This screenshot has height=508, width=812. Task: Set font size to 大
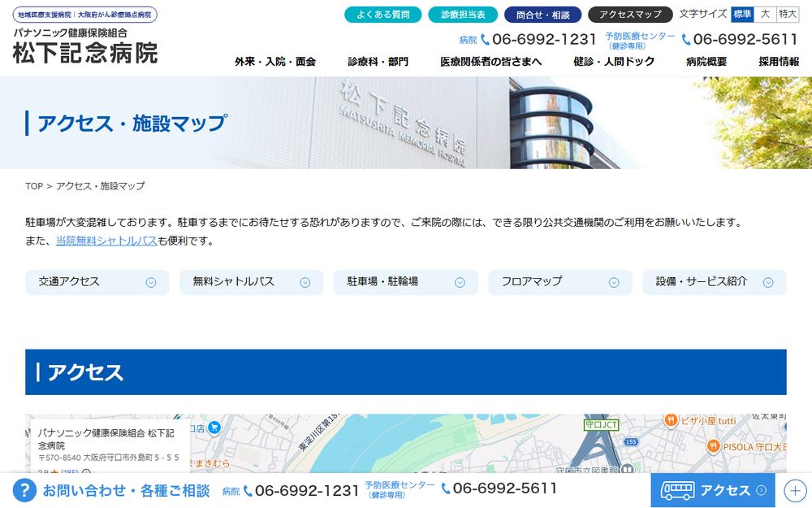pos(765,14)
